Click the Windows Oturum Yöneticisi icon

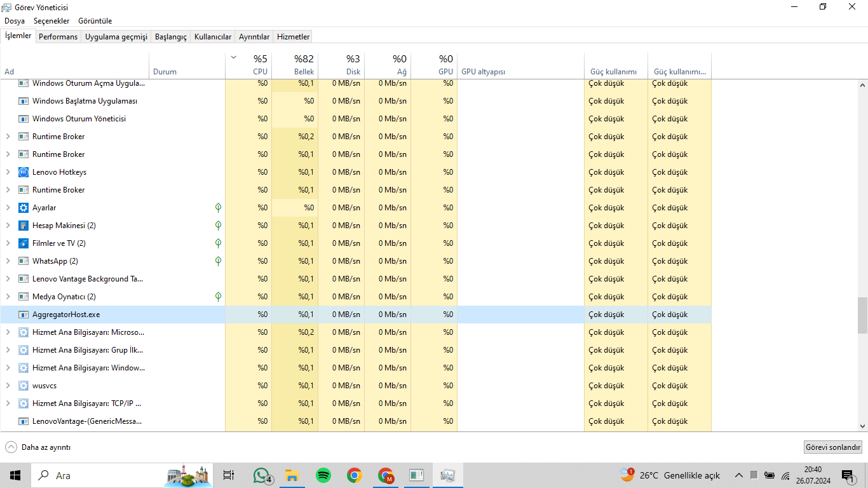point(24,119)
